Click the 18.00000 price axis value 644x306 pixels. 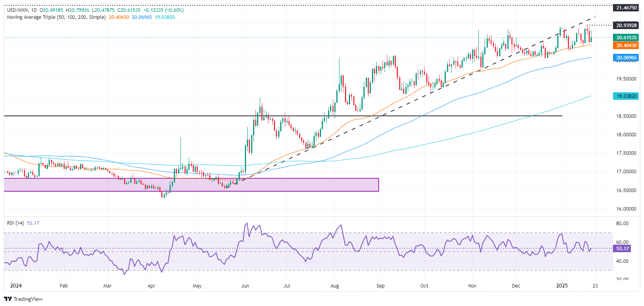tap(626, 135)
